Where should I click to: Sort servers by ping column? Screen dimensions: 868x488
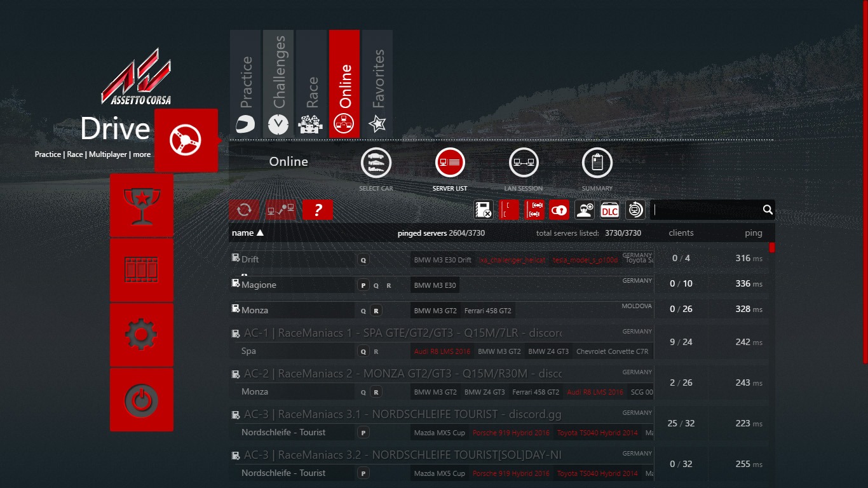(x=754, y=233)
